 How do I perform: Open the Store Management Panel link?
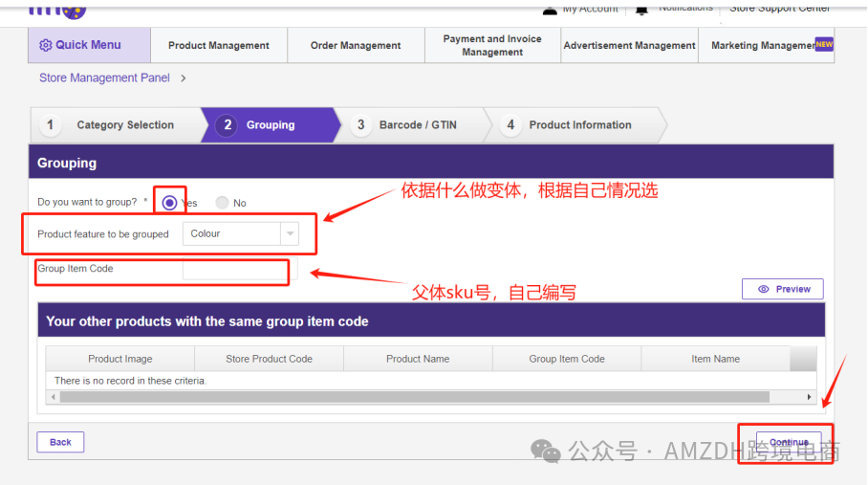click(x=104, y=78)
